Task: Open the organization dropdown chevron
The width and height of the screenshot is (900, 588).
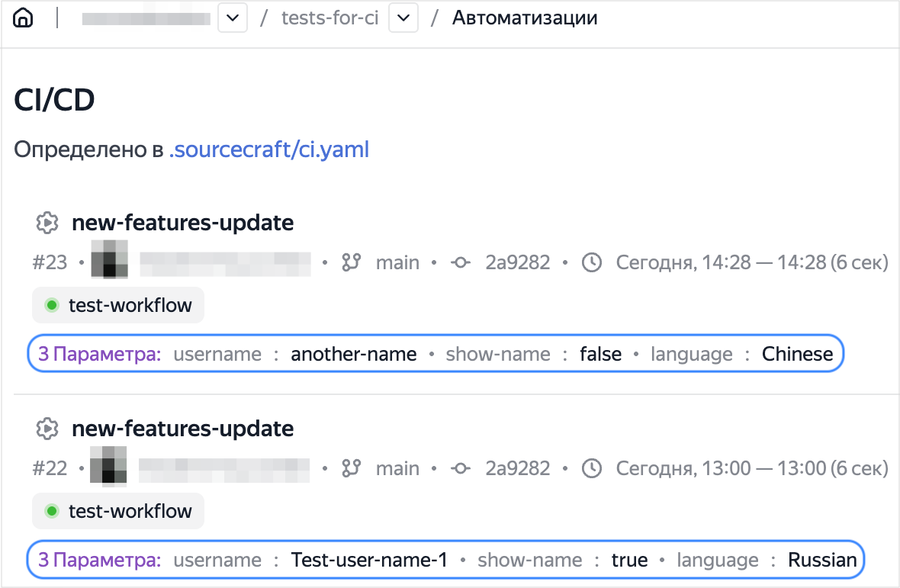Action: coord(233,18)
